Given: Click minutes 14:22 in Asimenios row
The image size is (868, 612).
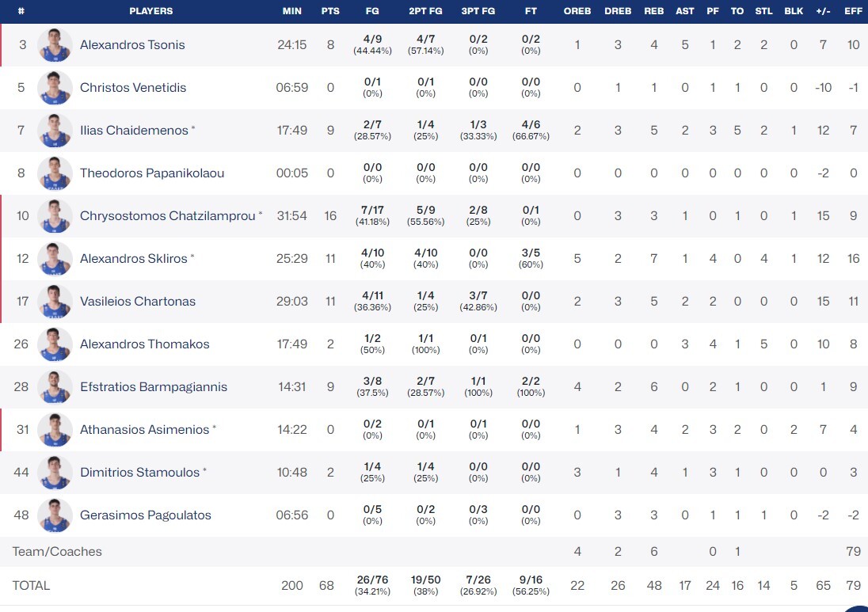Looking at the screenshot, I should tap(291, 429).
